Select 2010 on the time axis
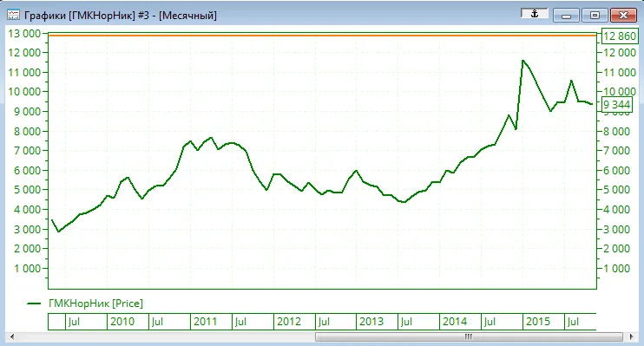This screenshot has height=346, width=644. [x=122, y=322]
